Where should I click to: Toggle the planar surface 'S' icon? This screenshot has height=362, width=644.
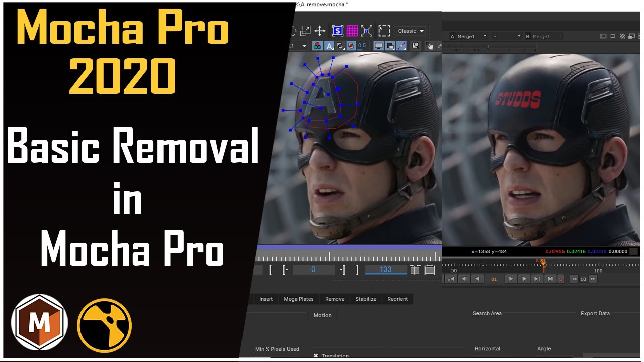tap(338, 31)
